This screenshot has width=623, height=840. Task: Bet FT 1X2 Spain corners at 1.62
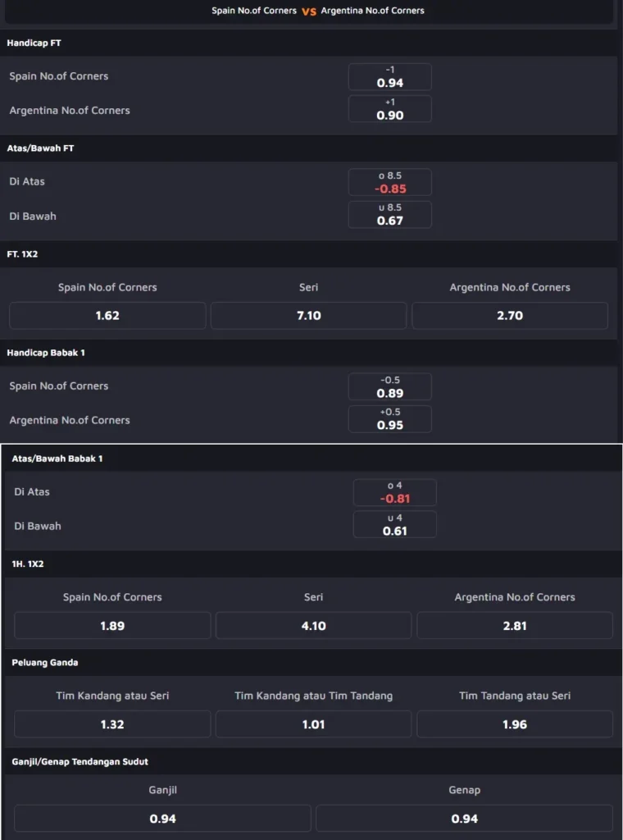click(107, 316)
